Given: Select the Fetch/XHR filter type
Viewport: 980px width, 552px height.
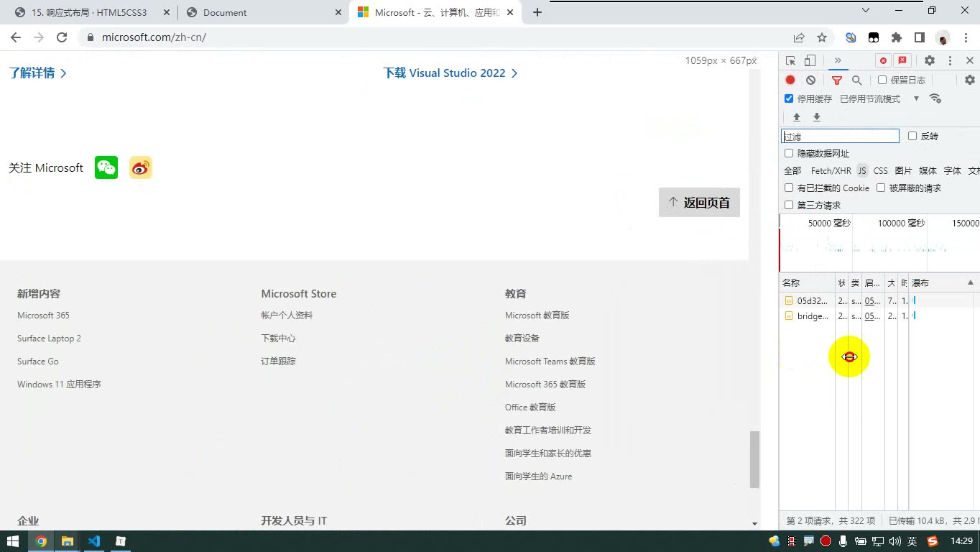Looking at the screenshot, I should coord(831,170).
